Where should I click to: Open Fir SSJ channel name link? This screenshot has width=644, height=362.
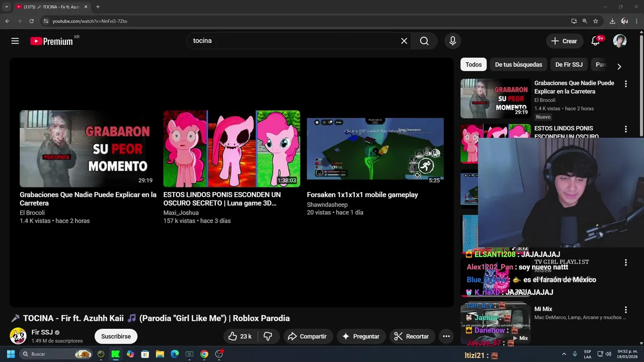pos(42,332)
